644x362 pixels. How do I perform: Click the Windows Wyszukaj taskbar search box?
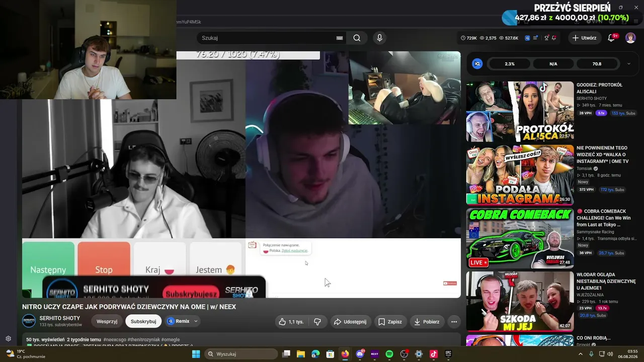click(240, 354)
